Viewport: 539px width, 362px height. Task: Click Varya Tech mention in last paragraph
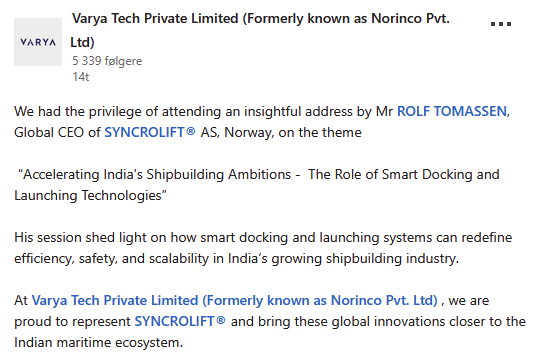click(234, 300)
